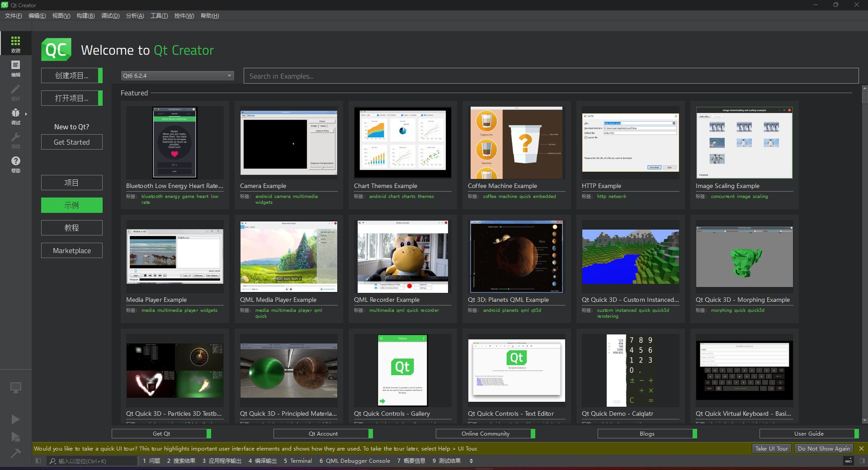Image resolution: width=868 pixels, height=470 pixels.
Task: Toggle the progress details button in status bar
Action: click(849, 461)
